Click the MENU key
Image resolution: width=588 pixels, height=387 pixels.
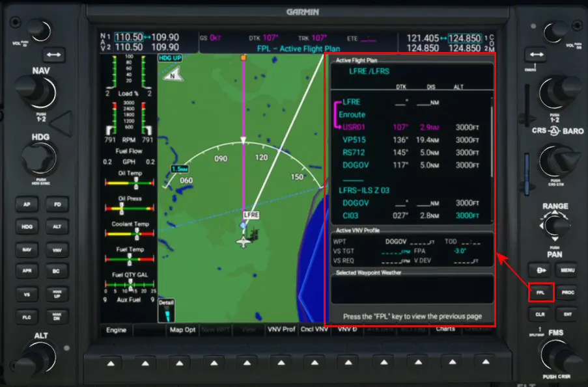coord(567,270)
